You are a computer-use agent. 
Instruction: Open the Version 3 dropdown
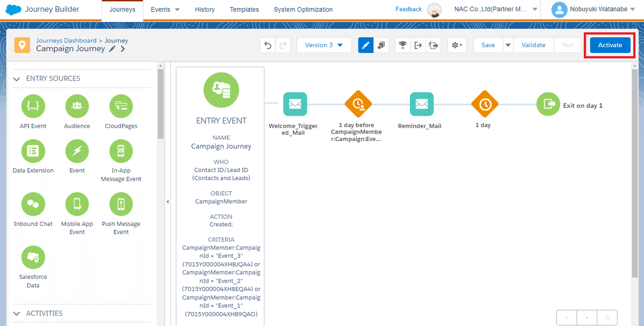[x=324, y=45]
